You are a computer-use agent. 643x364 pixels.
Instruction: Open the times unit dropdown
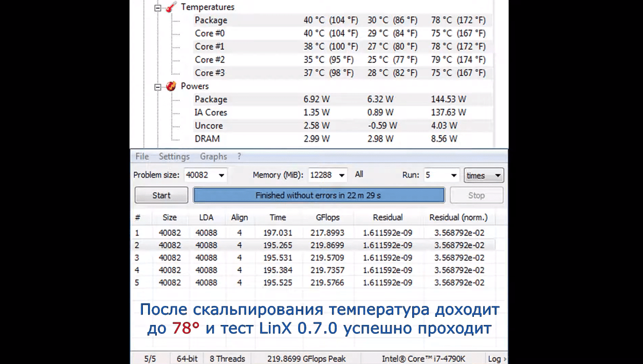(497, 176)
